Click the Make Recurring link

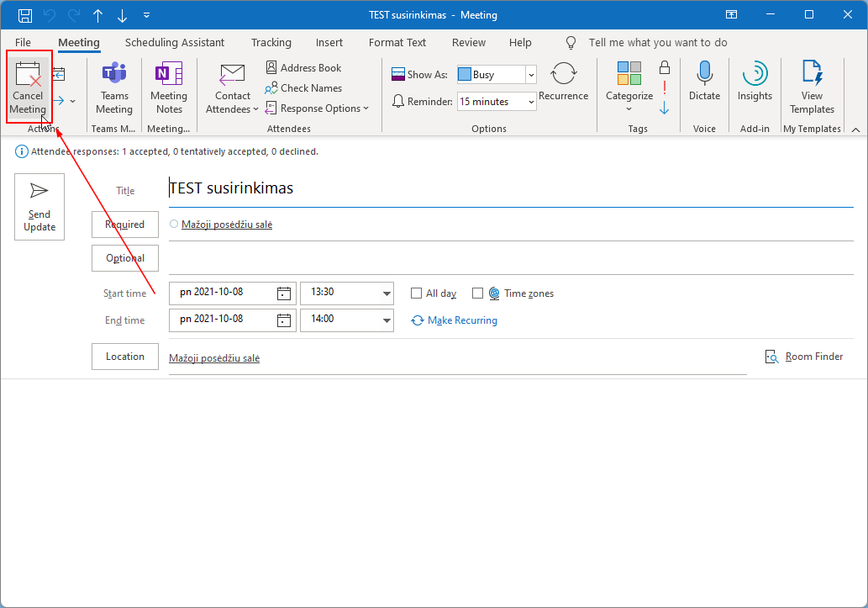pyautogui.click(x=462, y=320)
